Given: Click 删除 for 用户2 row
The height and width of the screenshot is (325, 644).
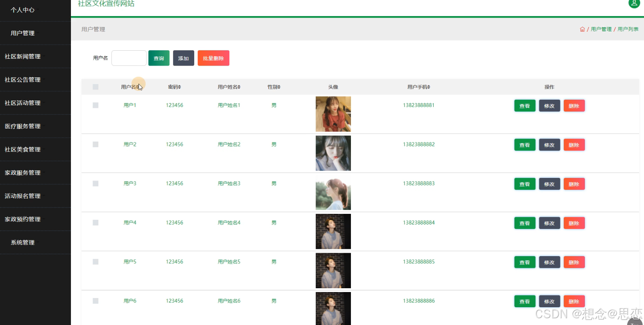Looking at the screenshot, I should [574, 145].
